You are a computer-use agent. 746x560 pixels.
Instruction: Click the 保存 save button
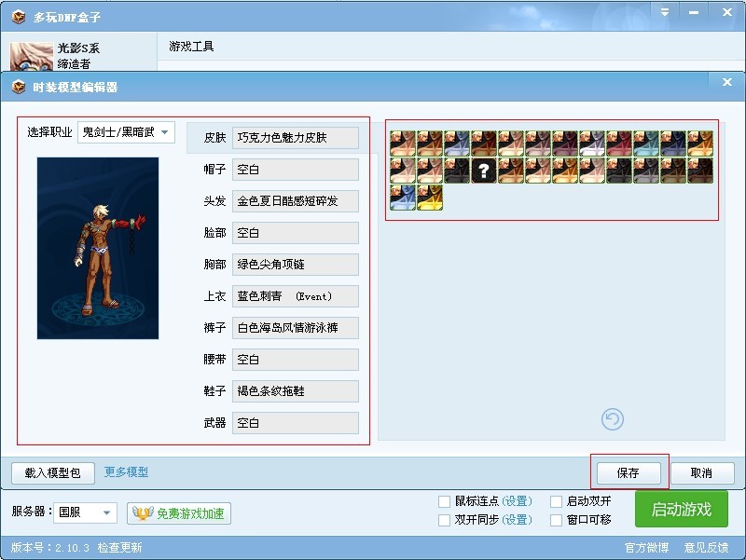click(629, 472)
